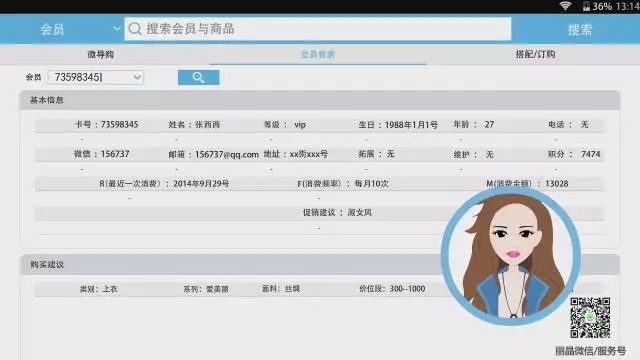Click purchase frequency 每月10次
Viewport: 640px width, 360px height.
point(371,184)
